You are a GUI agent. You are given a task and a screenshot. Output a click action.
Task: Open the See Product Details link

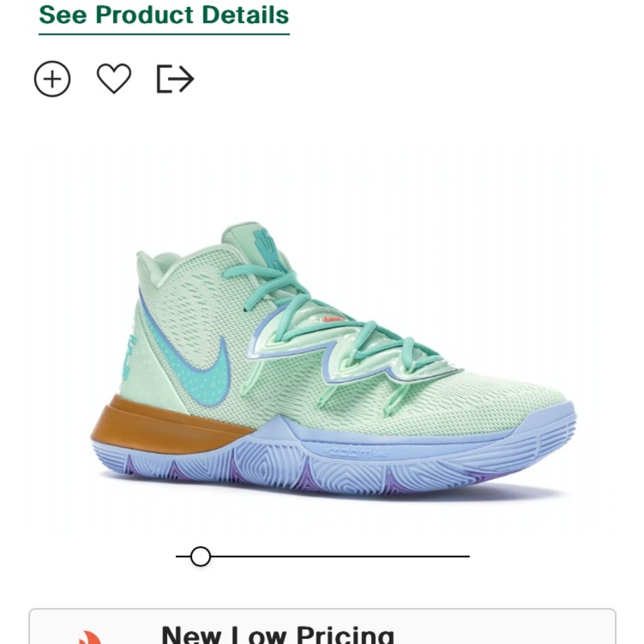click(x=164, y=15)
